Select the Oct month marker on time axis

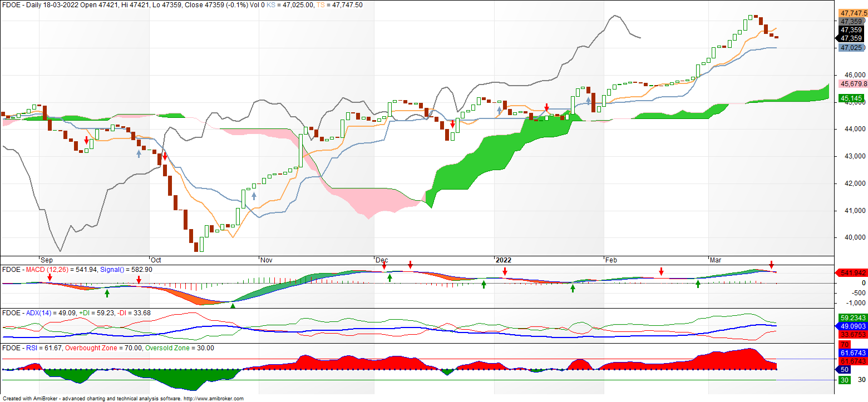click(x=156, y=260)
